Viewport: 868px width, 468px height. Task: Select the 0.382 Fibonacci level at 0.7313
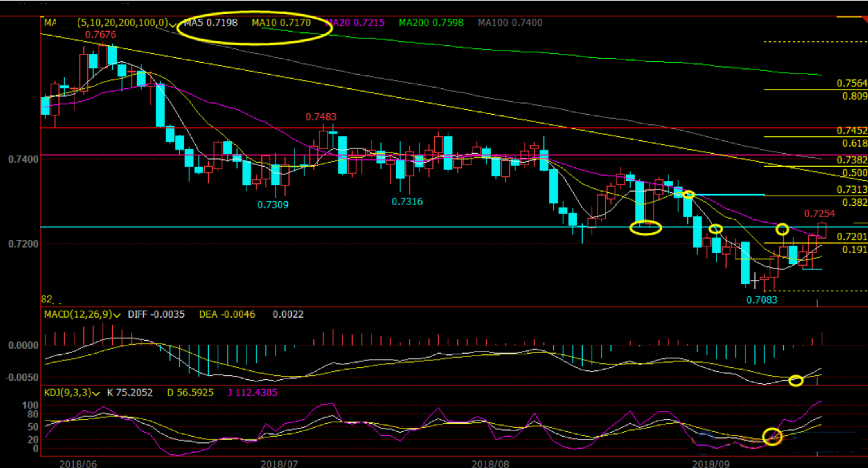[854, 202]
